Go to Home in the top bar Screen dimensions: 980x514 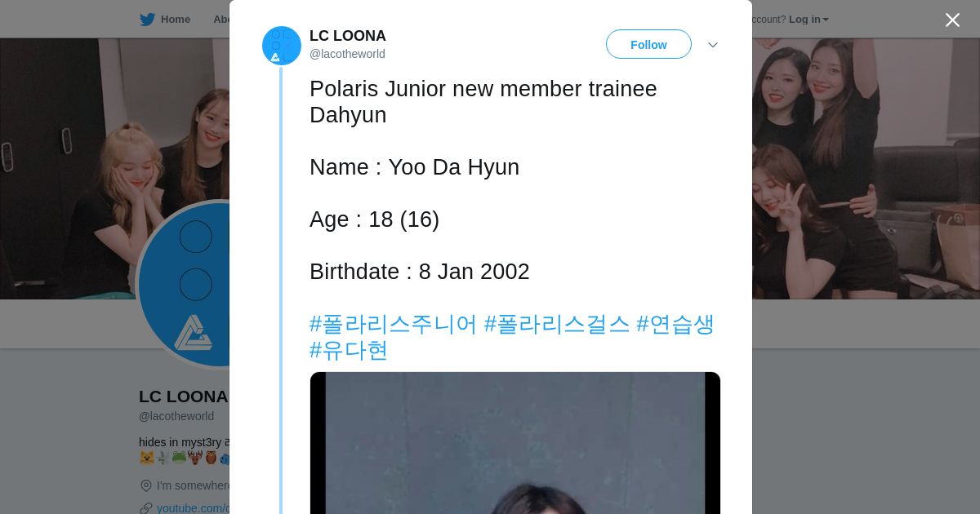[175, 20]
